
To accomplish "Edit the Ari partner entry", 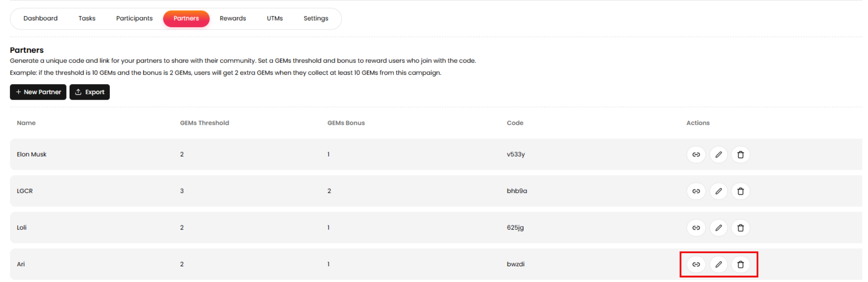I will (718, 265).
